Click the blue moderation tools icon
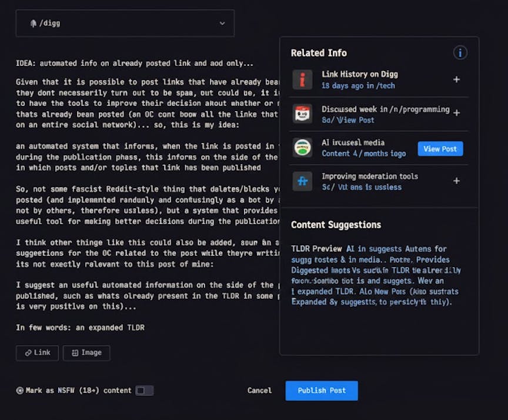 (302, 181)
